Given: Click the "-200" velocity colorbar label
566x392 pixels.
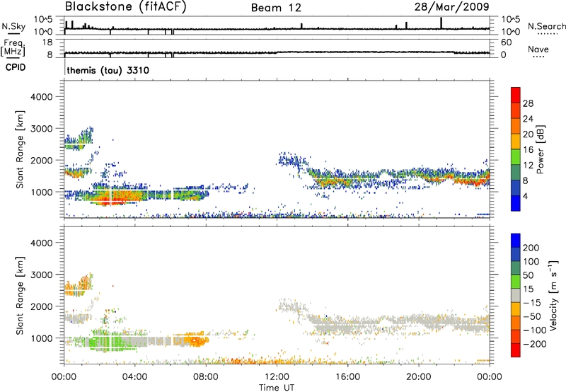Looking at the screenshot, I should click(535, 344).
